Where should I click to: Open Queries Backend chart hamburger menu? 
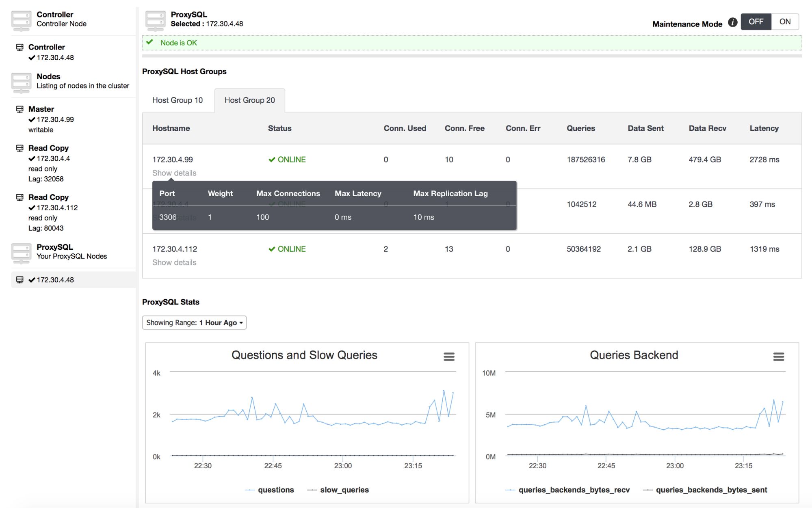tap(779, 357)
